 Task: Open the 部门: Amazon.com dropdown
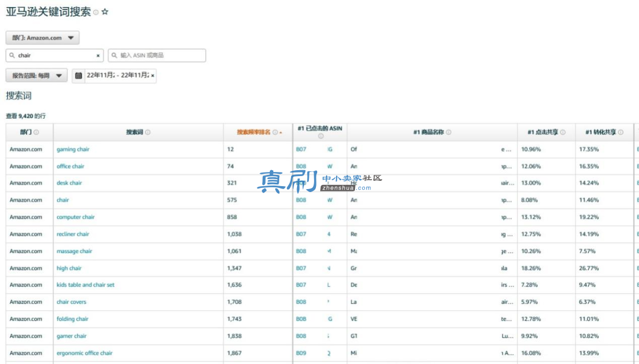pyautogui.click(x=43, y=38)
